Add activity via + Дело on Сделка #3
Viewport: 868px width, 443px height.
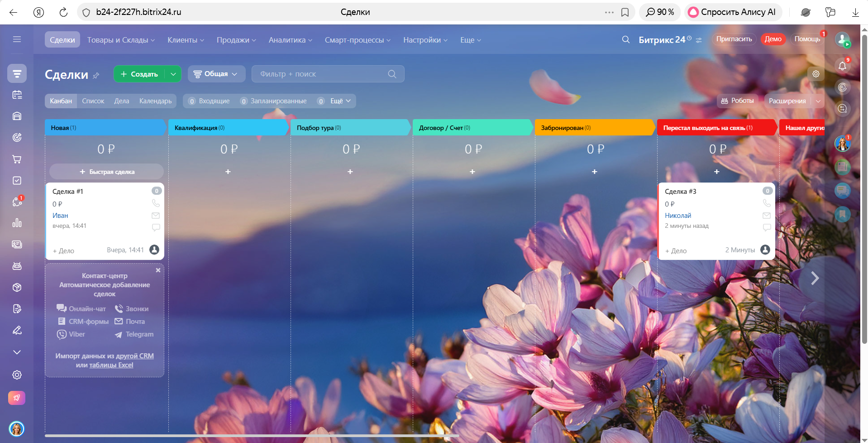[x=676, y=250]
